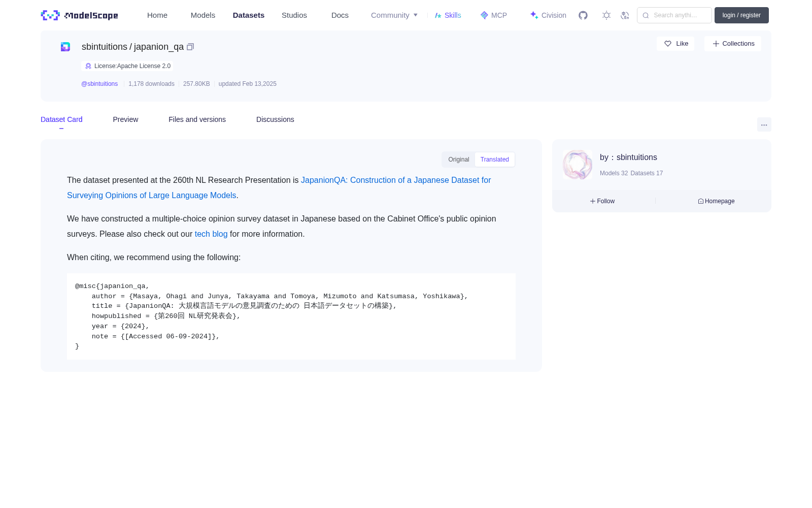Open the MCP page
Viewport: 812px width, 508px height.
[494, 15]
